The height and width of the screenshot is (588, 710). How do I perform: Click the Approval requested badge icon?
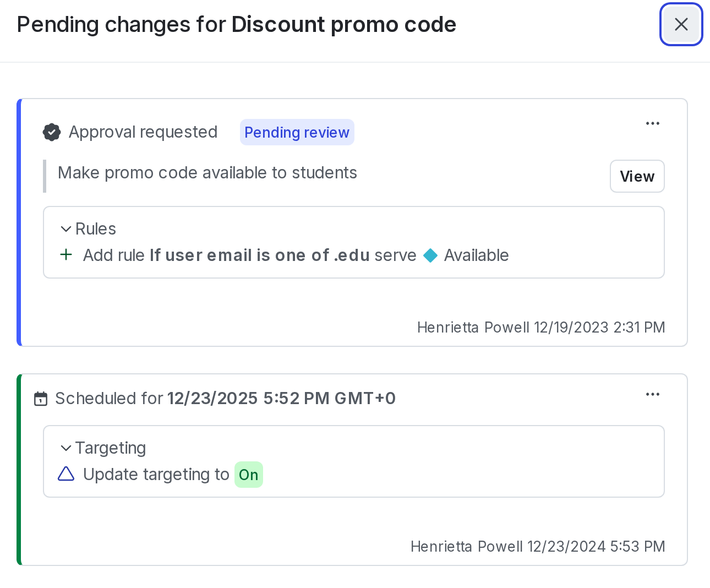[52, 132]
